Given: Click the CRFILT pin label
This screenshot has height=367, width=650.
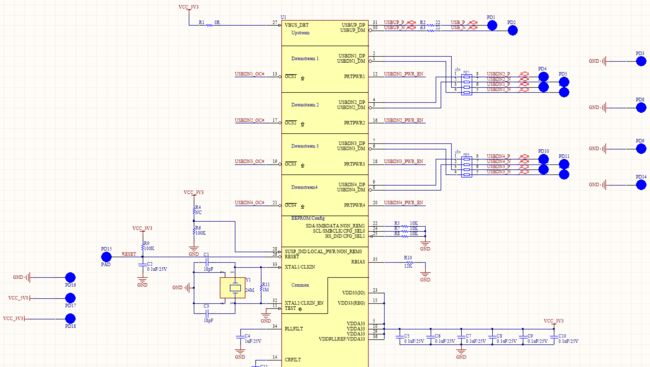Looking at the screenshot, I should click(293, 360).
